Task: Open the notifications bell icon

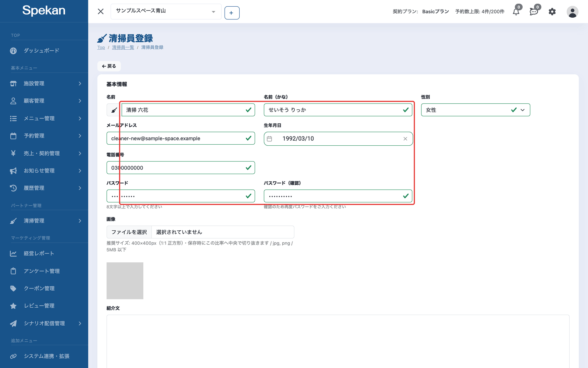Action: coord(516,11)
